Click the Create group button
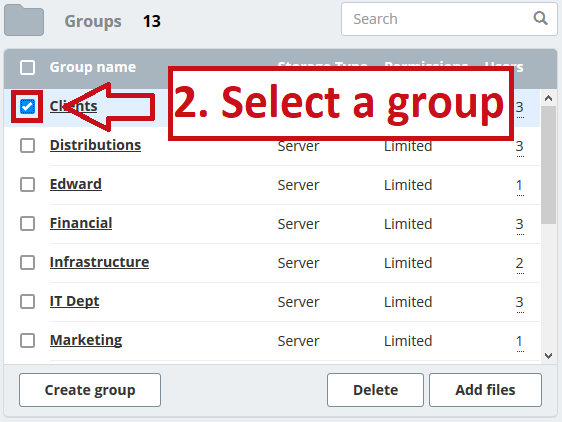 tap(90, 390)
